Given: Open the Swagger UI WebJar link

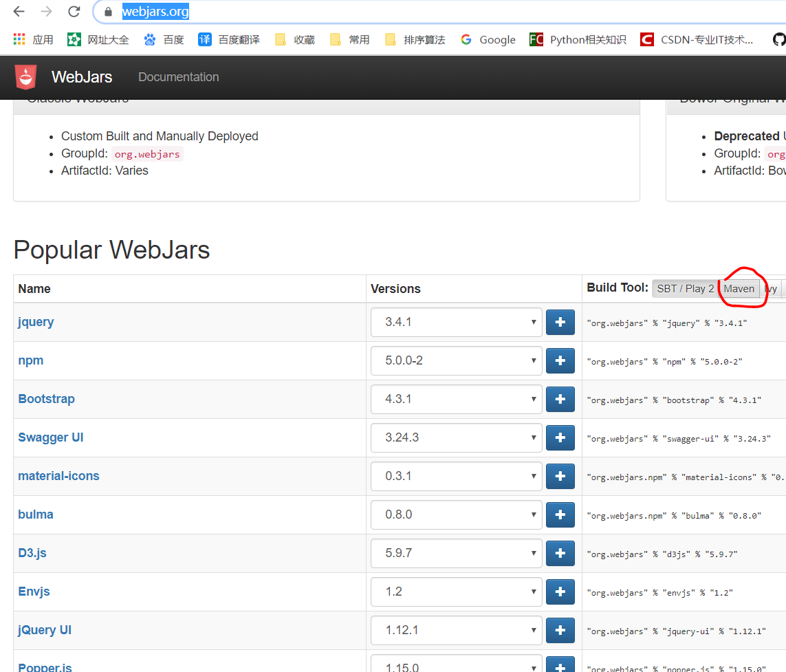Looking at the screenshot, I should [51, 438].
